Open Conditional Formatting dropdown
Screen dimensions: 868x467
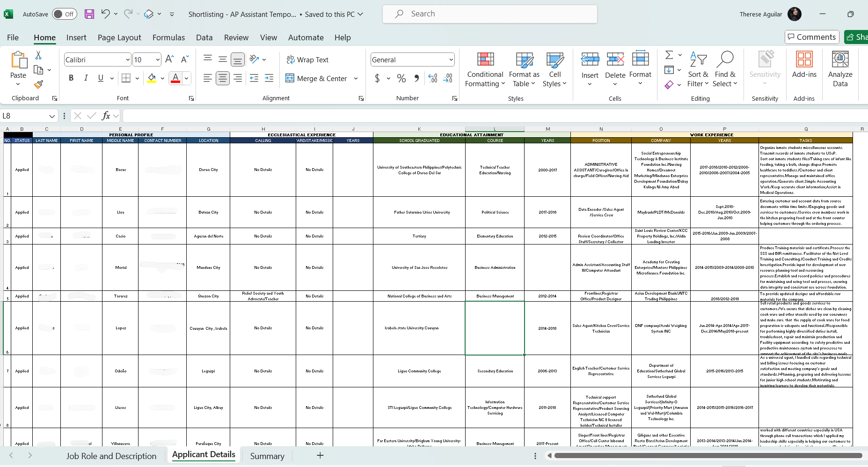(485, 69)
